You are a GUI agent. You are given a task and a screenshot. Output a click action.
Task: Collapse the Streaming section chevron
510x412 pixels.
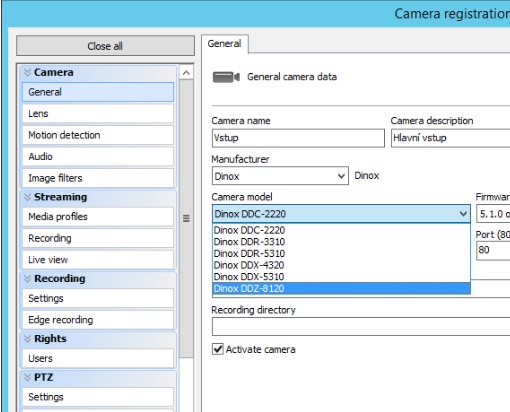point(27,197)
